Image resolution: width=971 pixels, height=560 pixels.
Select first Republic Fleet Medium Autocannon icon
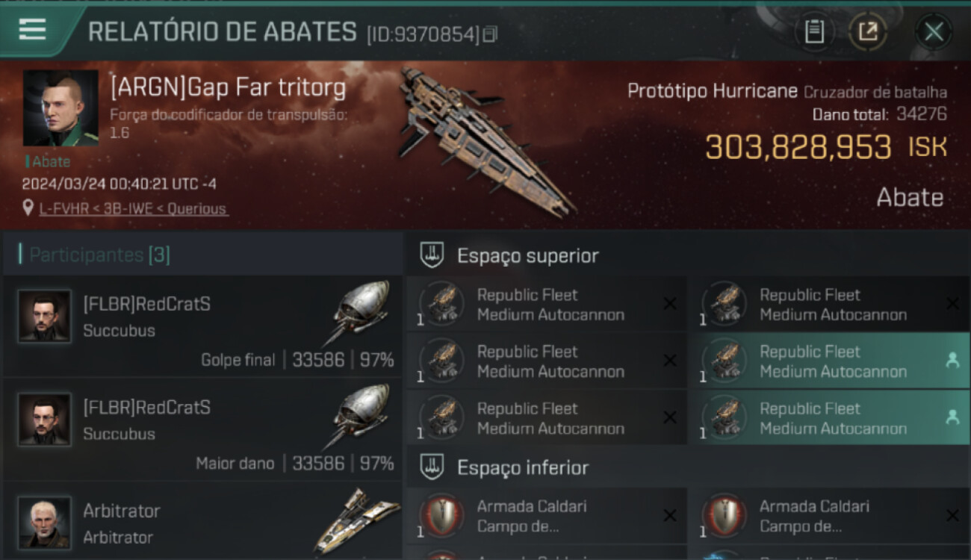[x=441, y=304]
